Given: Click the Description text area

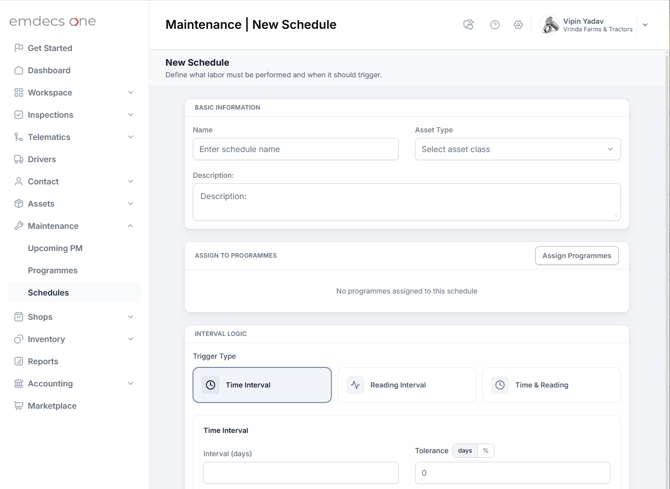Looking at the screenshot, I should (x=407, y=202).
